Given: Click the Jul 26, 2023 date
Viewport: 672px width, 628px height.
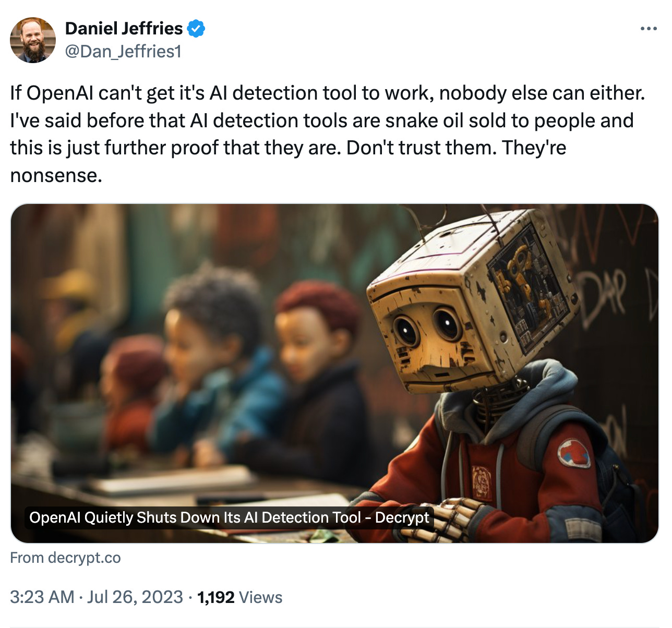Looking at the screenshot, I should [x=135, y=597].
